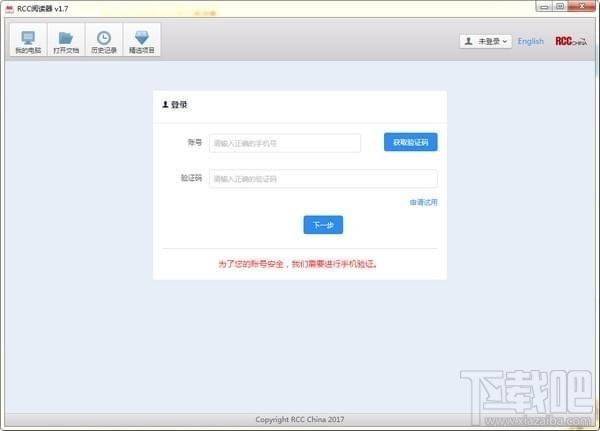The image size is (600, 431).
Task: Click the RCC China logo
Action: point(571,41)
